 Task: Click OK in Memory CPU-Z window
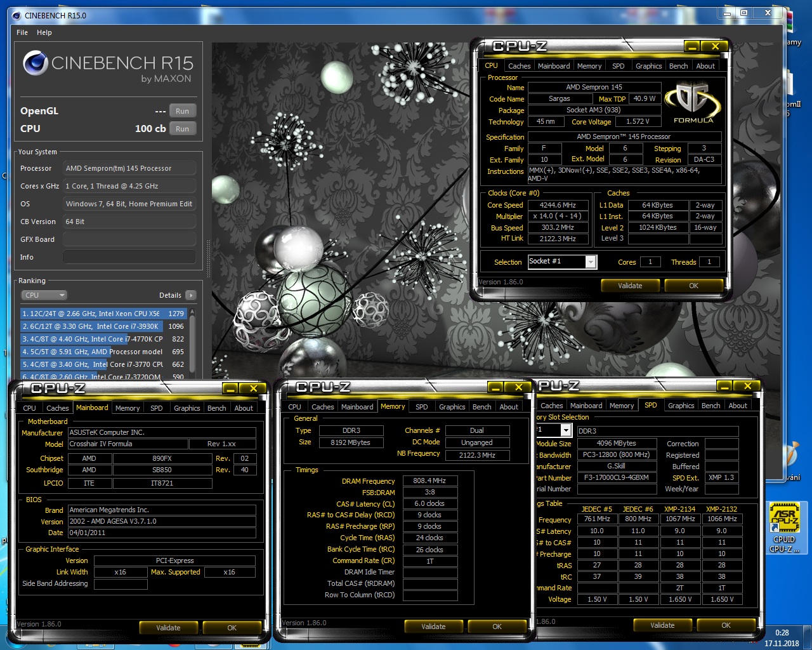click(497, 627)
